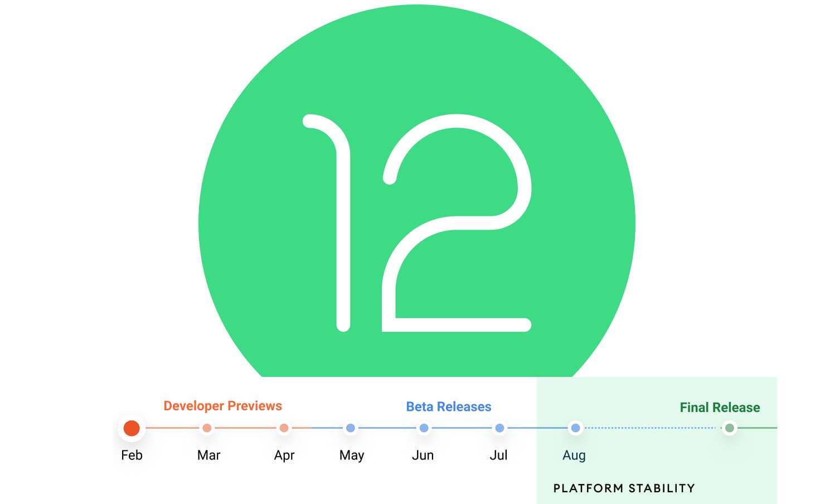
Task: Click the Aug platform stability marker dot
Action: pos(576,428)
